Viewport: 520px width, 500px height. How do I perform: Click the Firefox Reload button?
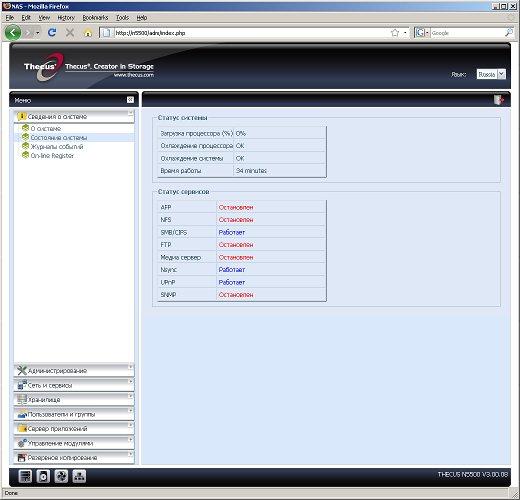click(52, 33)
